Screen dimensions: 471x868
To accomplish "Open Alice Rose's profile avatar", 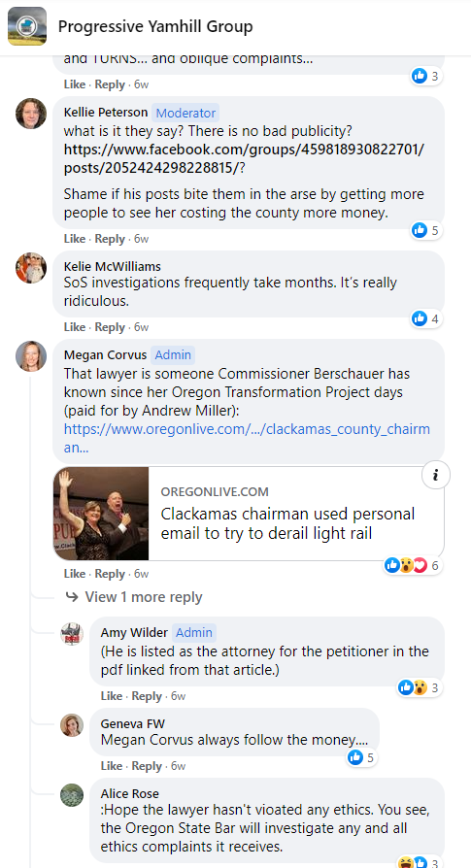I will click(72, 795).
